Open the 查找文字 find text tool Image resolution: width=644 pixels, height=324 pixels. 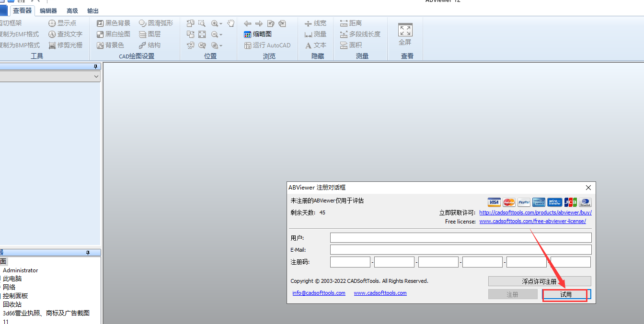(66, 34)
